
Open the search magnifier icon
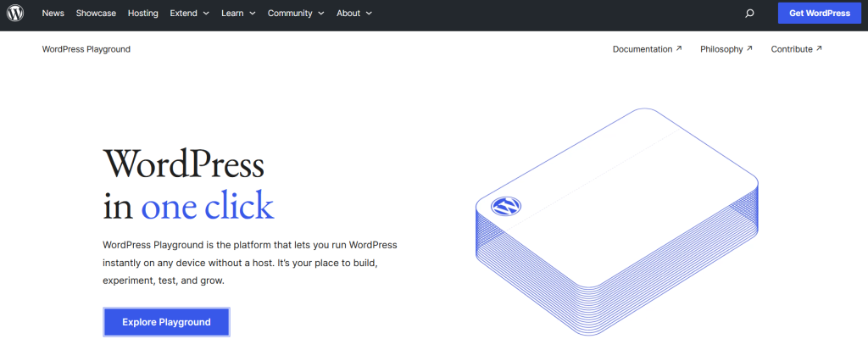(x=749, y=14)
